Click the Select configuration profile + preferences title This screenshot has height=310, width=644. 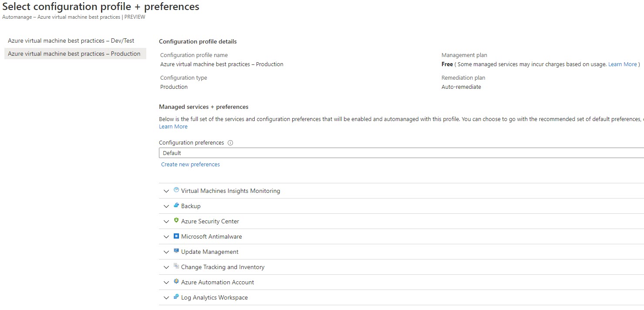(x=101, y=7)
